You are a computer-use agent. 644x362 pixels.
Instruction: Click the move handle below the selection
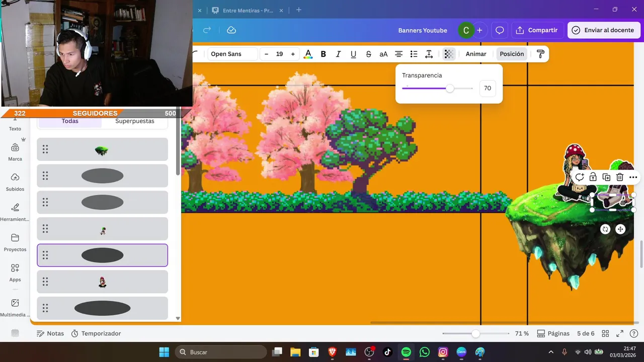tap(620, 229)
